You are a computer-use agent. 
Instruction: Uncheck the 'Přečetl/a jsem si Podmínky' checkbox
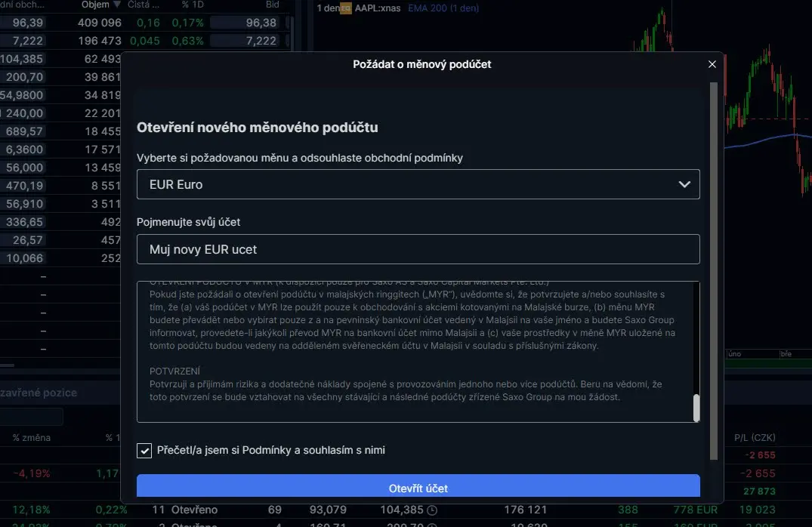144,451
